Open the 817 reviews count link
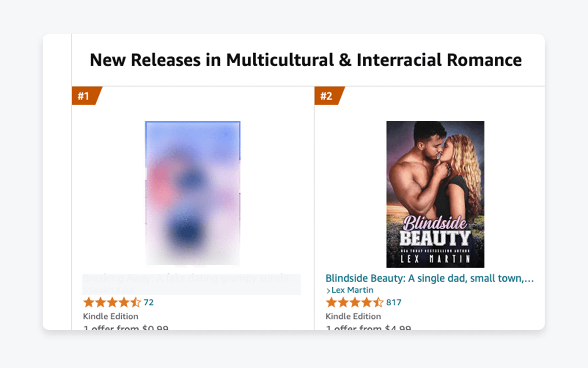The image size is (588, 368). [394, 302]
